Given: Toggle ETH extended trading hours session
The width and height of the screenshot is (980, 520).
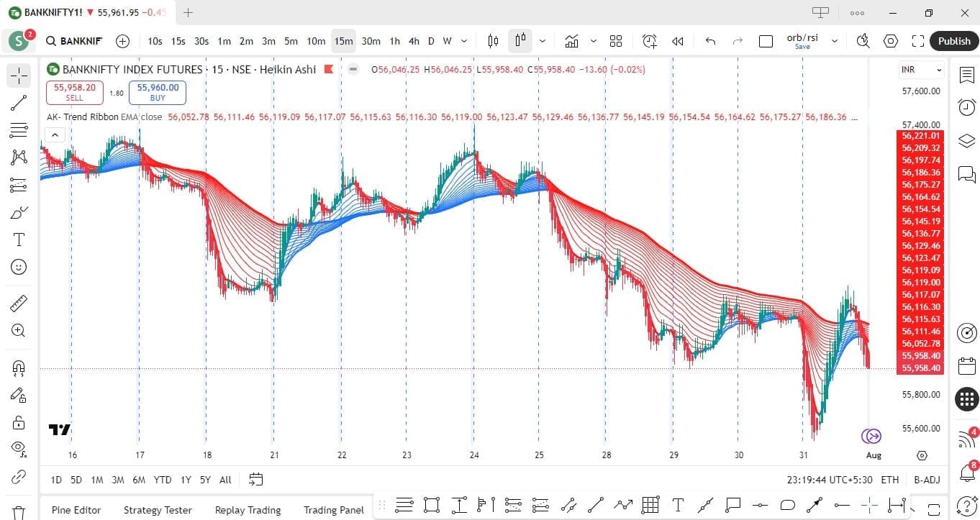Looking at the screenshot, I should pos(889,480).
